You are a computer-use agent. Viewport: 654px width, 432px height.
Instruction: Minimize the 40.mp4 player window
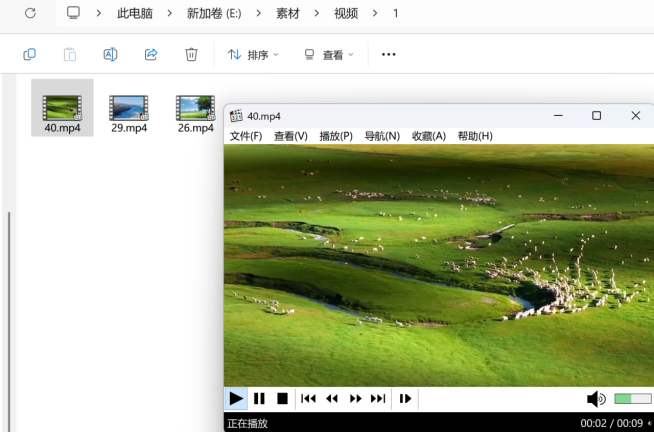[x=558, y=116]
